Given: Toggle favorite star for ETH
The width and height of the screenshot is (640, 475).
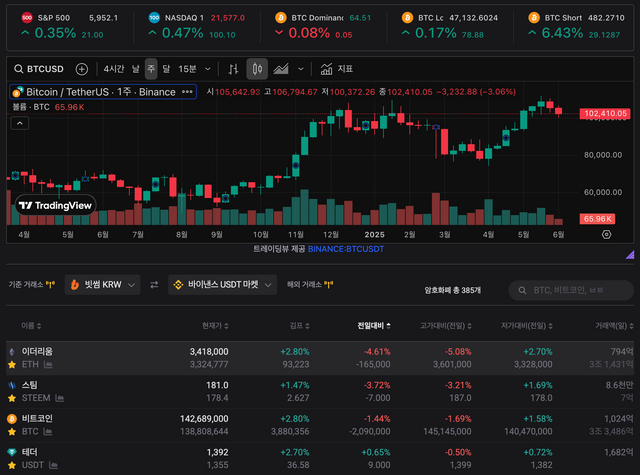Looking at the screenshot, I should click(x=12, y=364).
